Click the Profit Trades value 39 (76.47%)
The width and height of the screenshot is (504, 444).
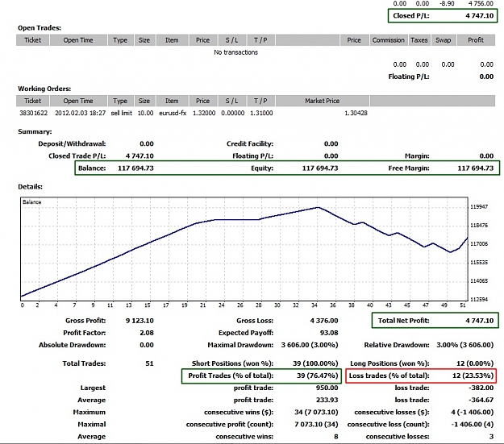pos(317,376)
